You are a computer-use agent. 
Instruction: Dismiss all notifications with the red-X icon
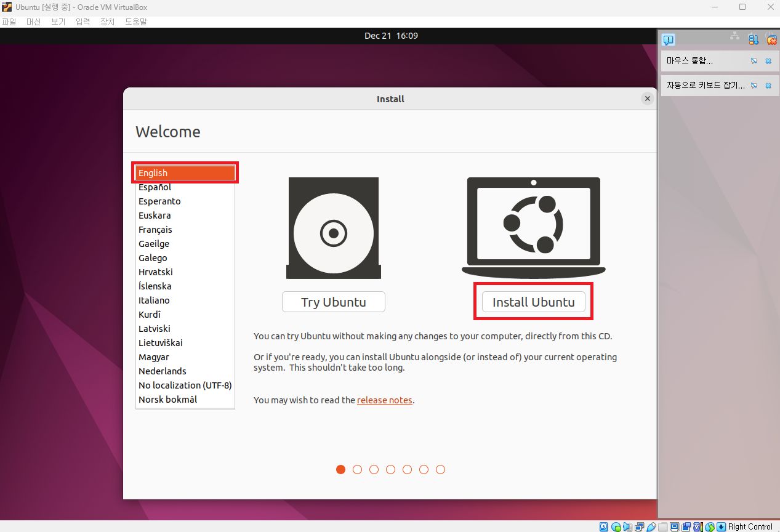(x=771, y=39)
